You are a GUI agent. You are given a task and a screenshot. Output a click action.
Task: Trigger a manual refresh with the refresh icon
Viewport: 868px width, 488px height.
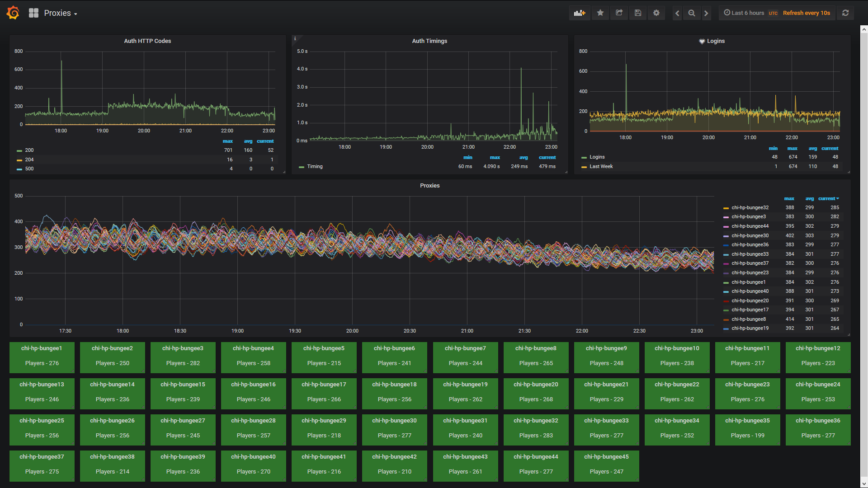coord(845,13)
